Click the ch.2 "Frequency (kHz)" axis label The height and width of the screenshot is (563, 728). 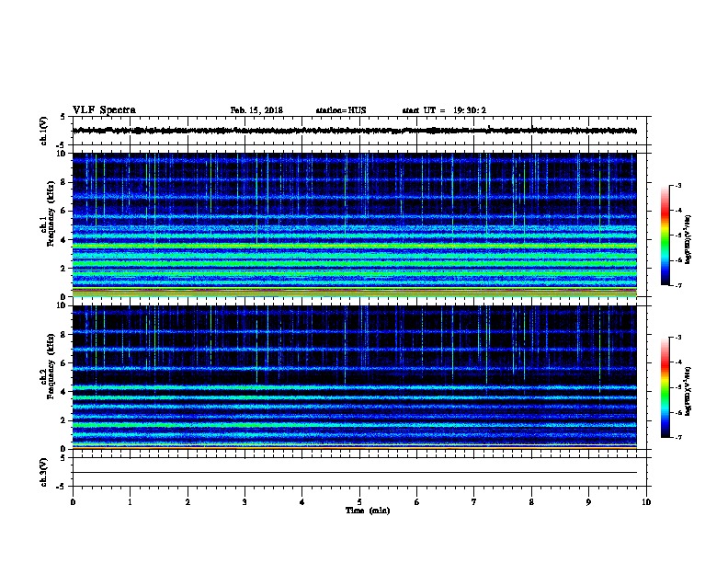pos(51,366)
